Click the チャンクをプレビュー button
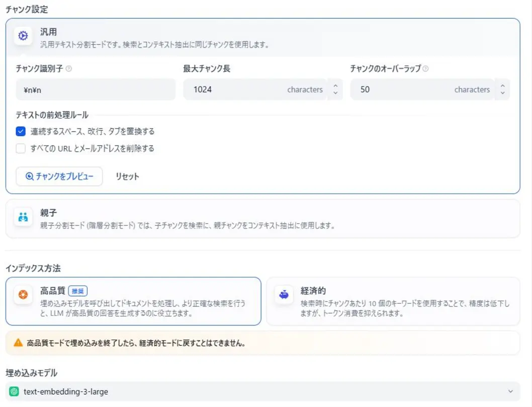This screenshot has width=532, height=407. pos(59,177)
